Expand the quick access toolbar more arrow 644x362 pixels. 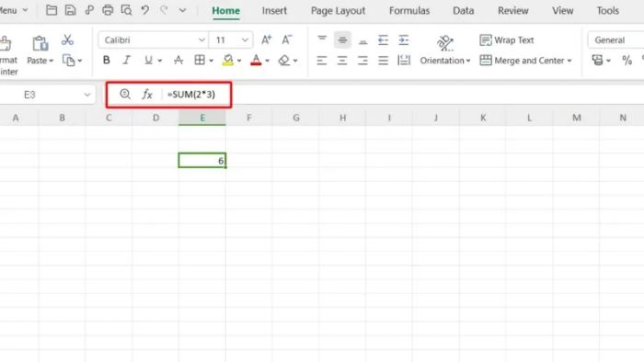[183, 10]
